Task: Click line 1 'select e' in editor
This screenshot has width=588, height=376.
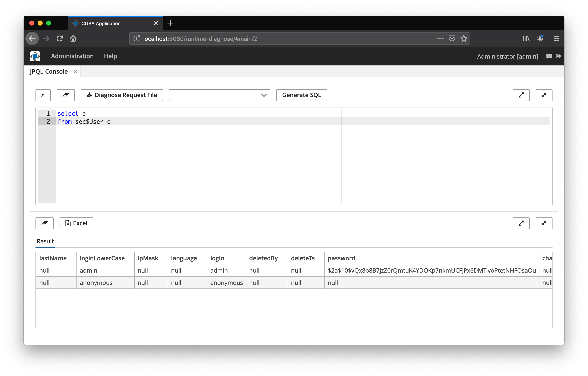Action: pos(72,113)
